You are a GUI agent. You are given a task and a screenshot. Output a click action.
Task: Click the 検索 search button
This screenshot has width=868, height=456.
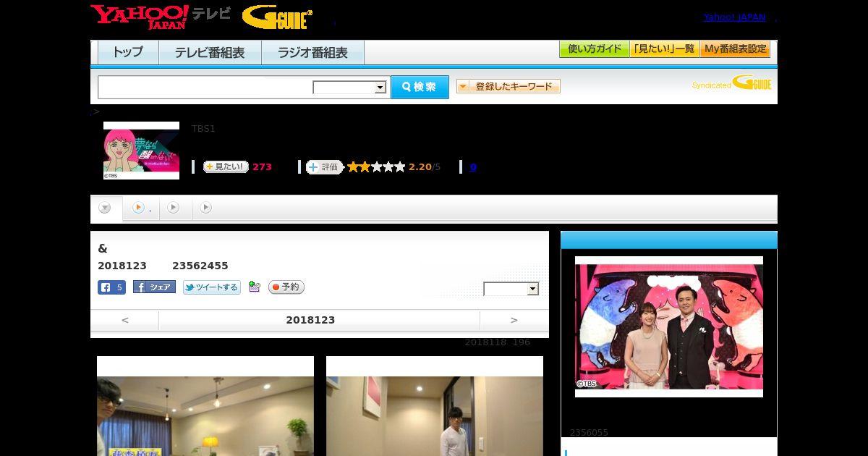(x=420, y=87)
